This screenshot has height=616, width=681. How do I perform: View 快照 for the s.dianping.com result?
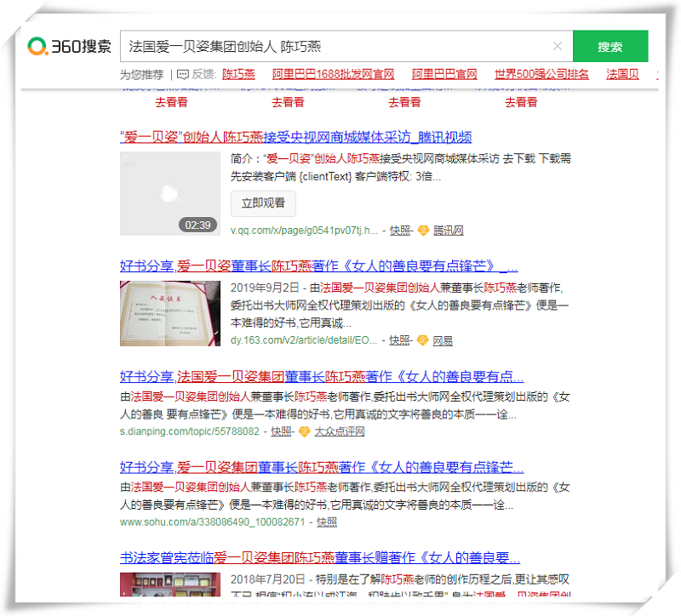pyautogui.click(x=282, y=431)
